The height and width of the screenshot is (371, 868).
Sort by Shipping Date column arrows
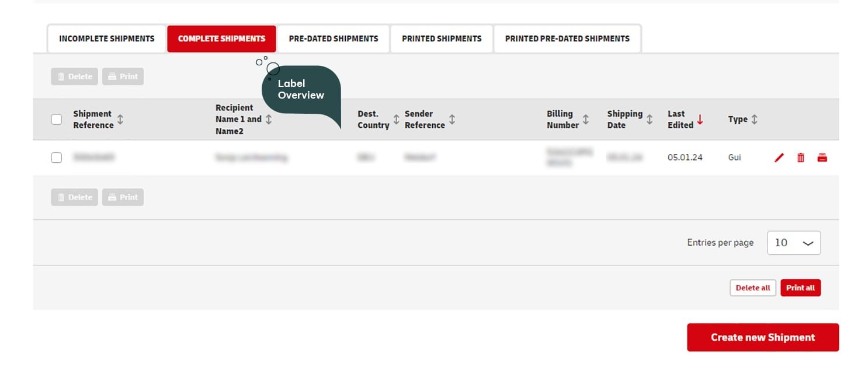[649, 120]
